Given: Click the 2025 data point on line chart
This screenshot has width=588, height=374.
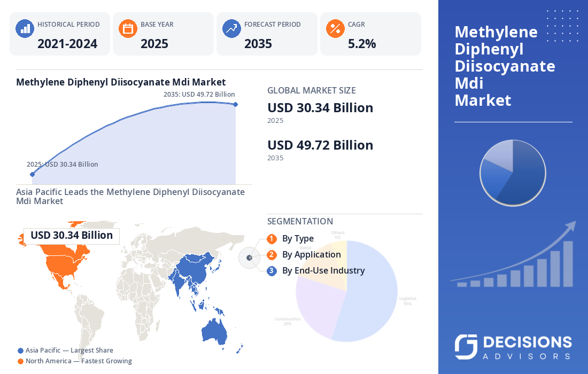Looking at the screenshot, I should [32, 174].
